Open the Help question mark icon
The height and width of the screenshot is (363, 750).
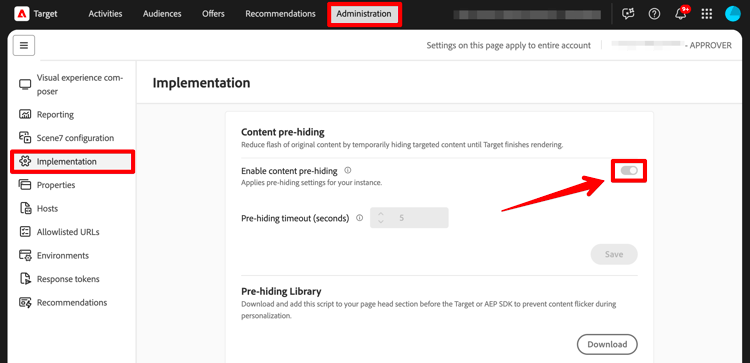(654, 14)
